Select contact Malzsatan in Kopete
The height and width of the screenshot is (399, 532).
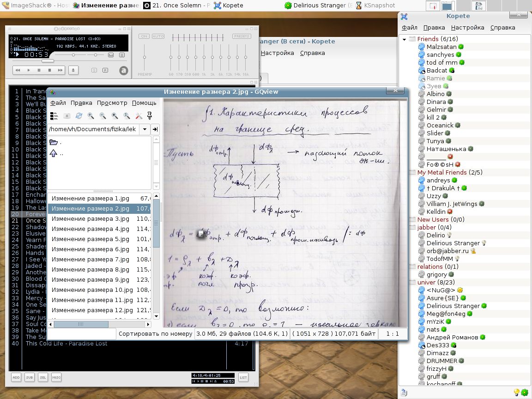(441, 47)
